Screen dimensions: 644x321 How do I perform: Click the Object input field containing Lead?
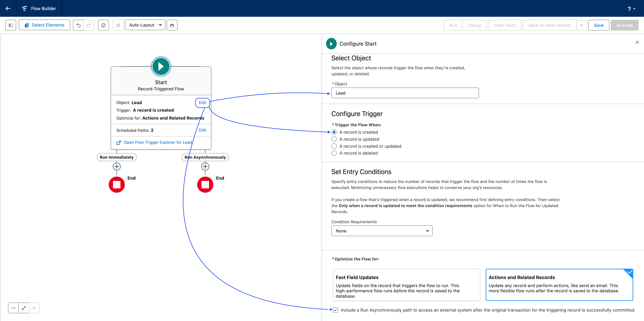click(405, 93)
